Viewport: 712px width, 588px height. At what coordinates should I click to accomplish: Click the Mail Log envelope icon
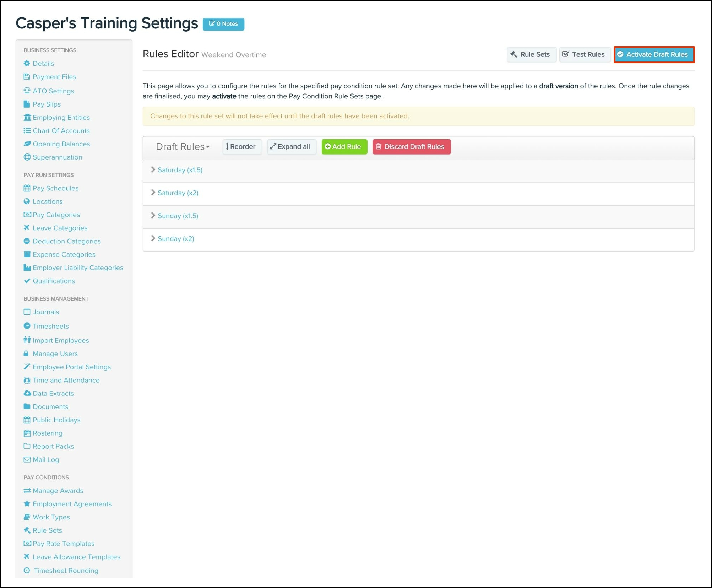27,459
